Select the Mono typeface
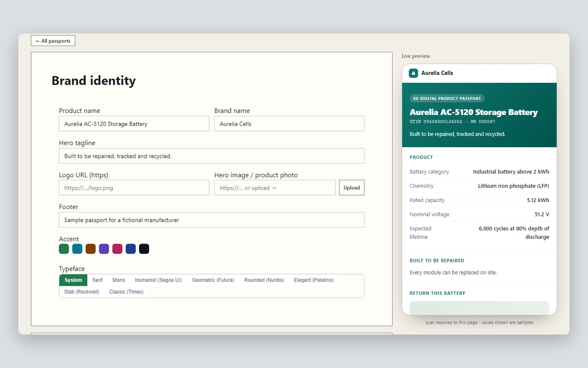This screenshot has width=588, height=368. point(119,280)
